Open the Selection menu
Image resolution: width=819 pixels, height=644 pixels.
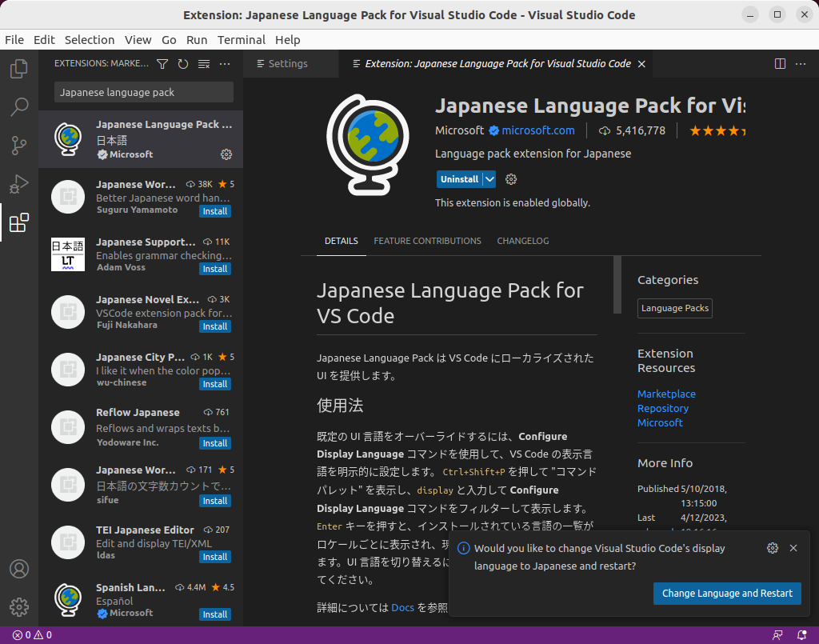click(x=90, y=40)
